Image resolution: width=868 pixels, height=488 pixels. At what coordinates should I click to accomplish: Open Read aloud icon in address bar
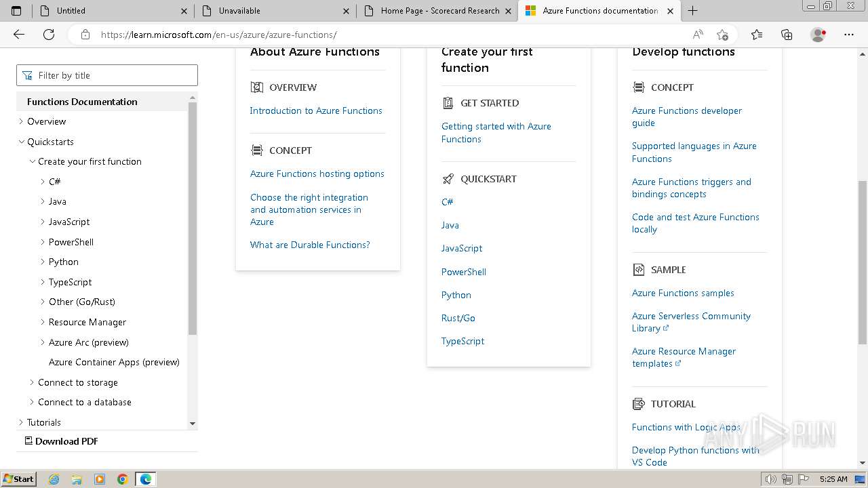point(698,35)
